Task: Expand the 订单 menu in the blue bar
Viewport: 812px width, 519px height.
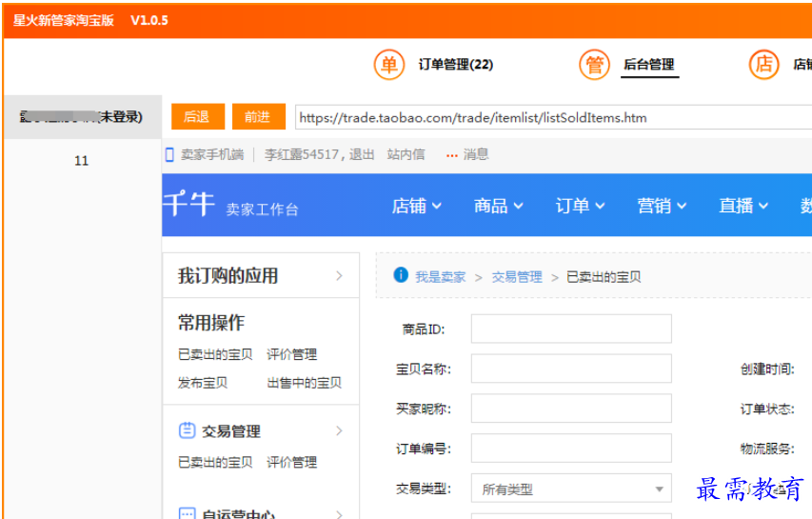Action: point(580,206)
